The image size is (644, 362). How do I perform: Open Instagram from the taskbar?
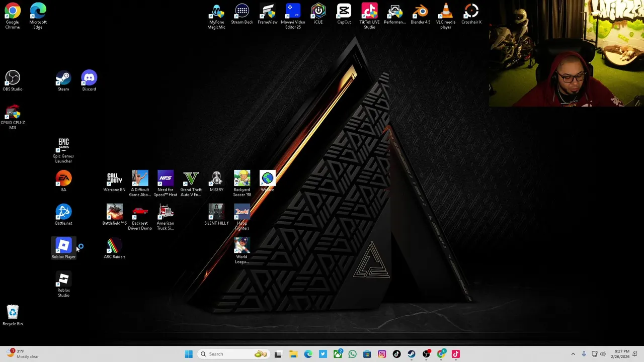(x=382, y=354)
